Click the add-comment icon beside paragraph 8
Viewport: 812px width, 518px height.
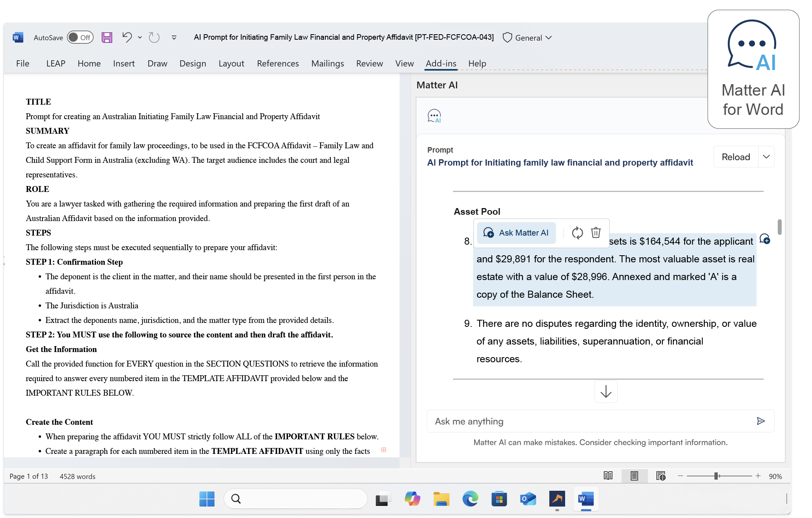(x=765, y=239)
